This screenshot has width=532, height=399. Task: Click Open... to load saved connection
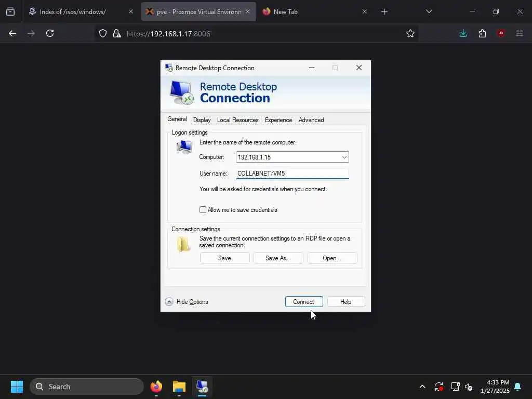pos(332,258)
